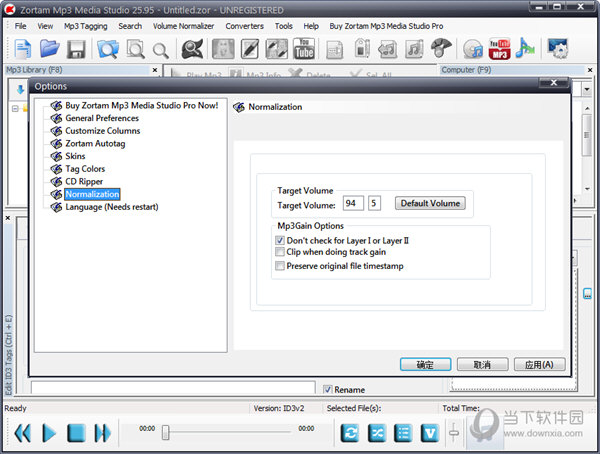Click the settings monitor gear toolbar icon
This screenshot has width=600, height=454.
point(558,49)
